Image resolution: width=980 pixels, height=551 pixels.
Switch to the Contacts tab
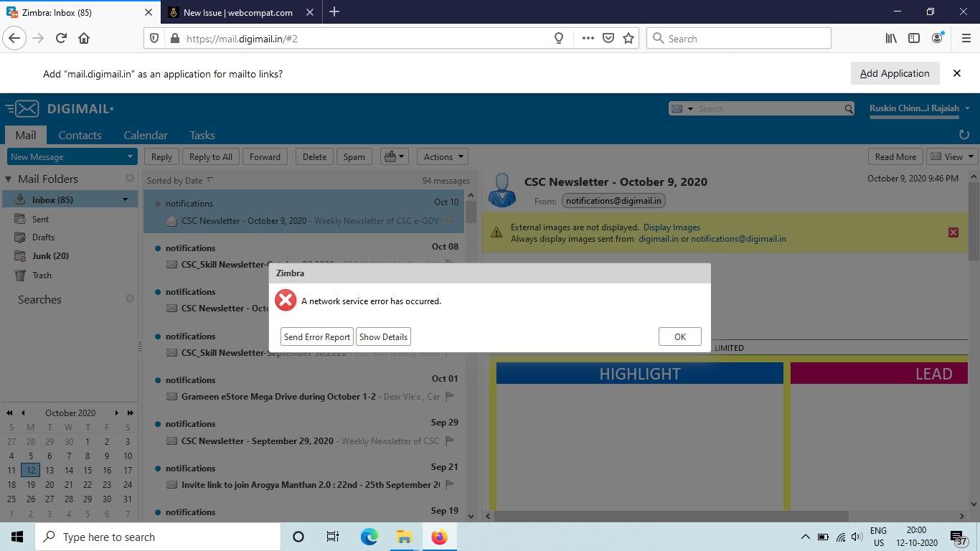[x=80, y=135]
